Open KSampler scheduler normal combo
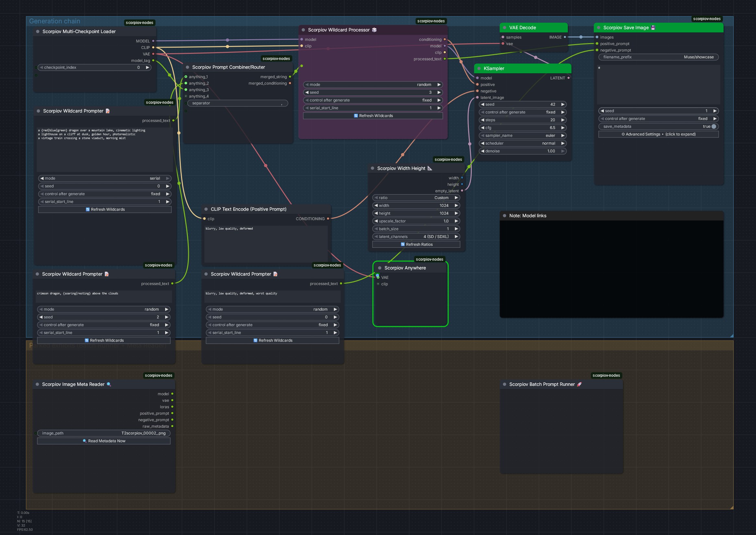This screenshot has width=756, height=535. point(522,144)
